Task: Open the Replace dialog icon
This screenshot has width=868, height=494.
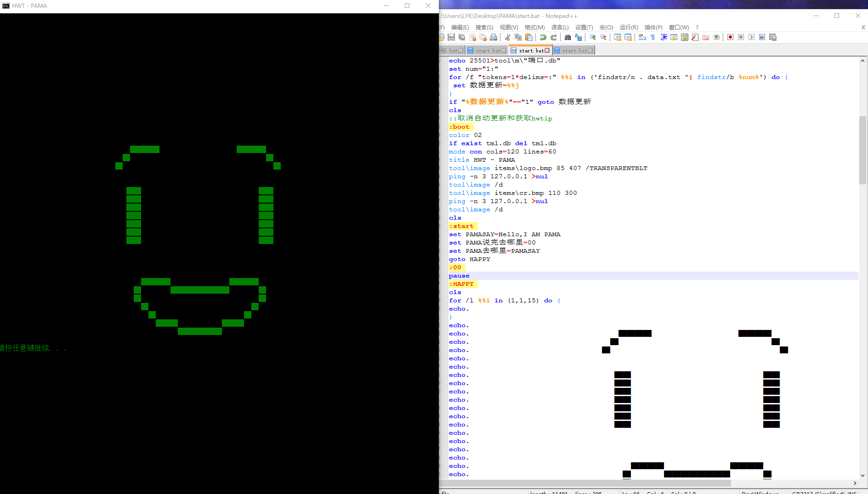Action: coord(579,37)
